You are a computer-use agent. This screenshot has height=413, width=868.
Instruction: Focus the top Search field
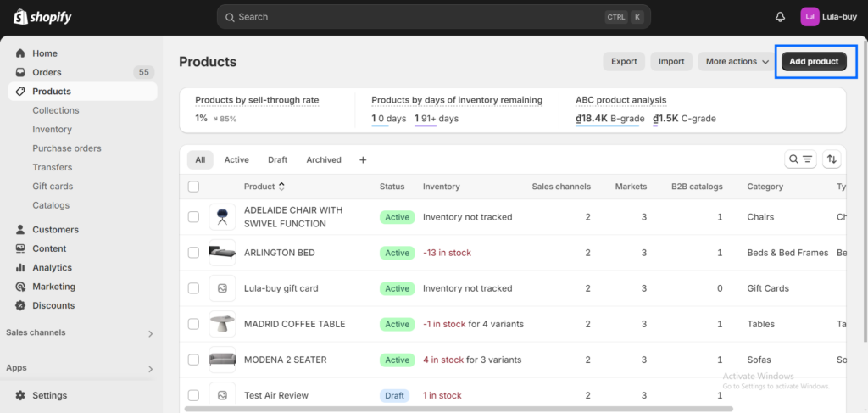pos(433,17)
